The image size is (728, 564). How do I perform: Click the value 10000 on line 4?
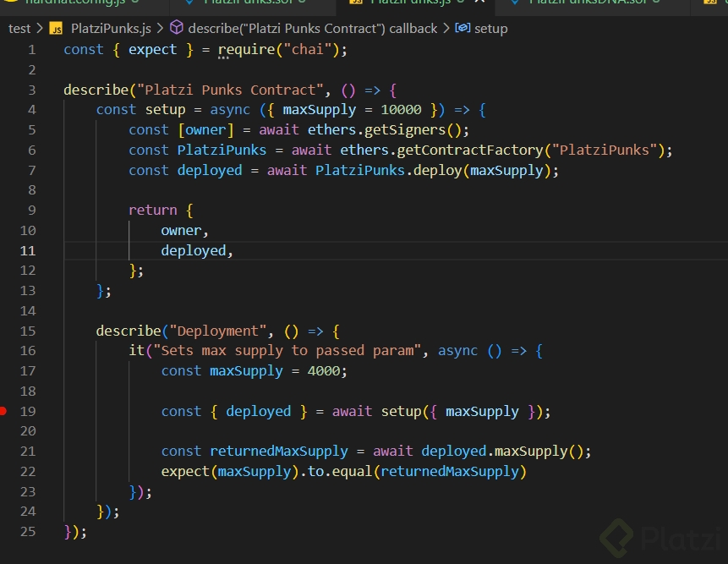[x=401, y=110]
